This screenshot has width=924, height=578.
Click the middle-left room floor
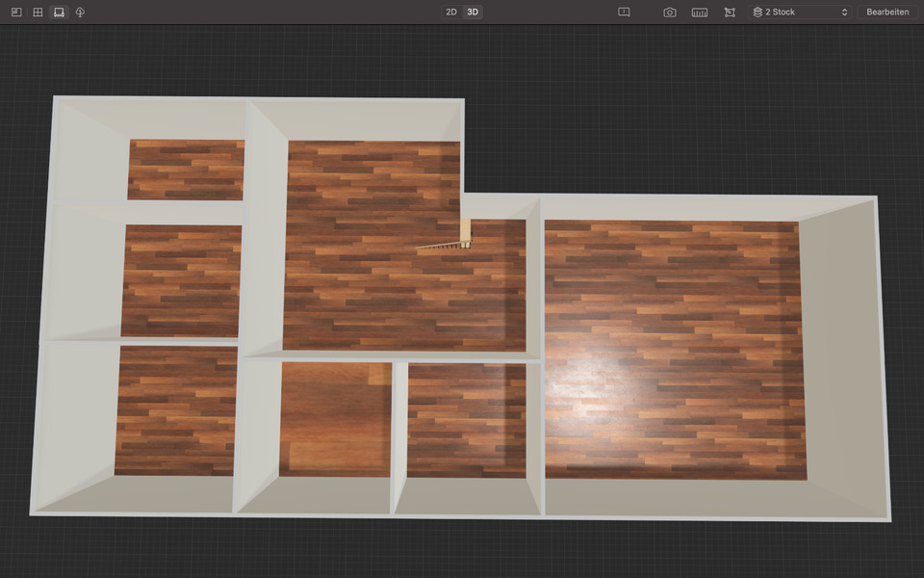181,280
